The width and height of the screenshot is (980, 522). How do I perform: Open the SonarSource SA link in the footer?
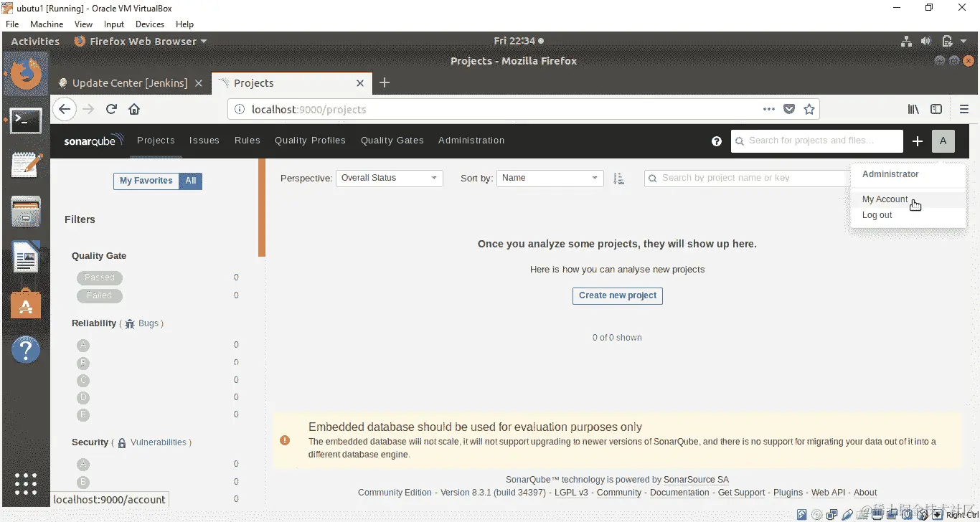point(696,479)
